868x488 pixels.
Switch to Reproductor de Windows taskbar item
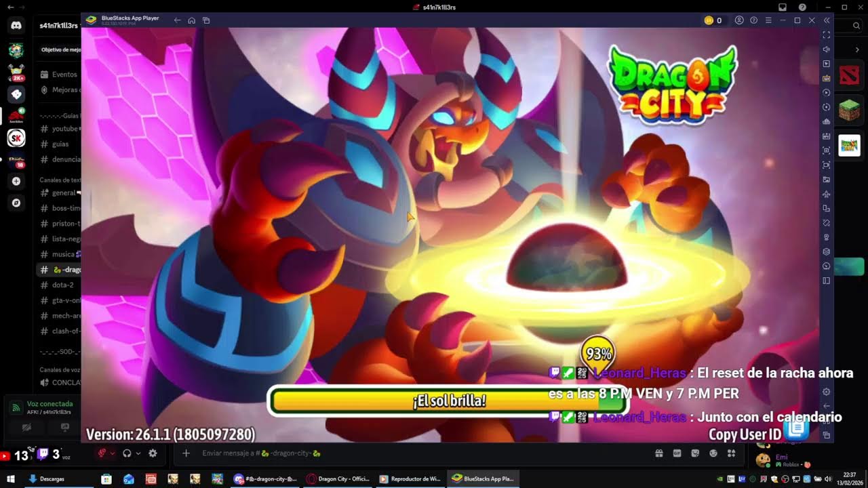pos(410,479)
